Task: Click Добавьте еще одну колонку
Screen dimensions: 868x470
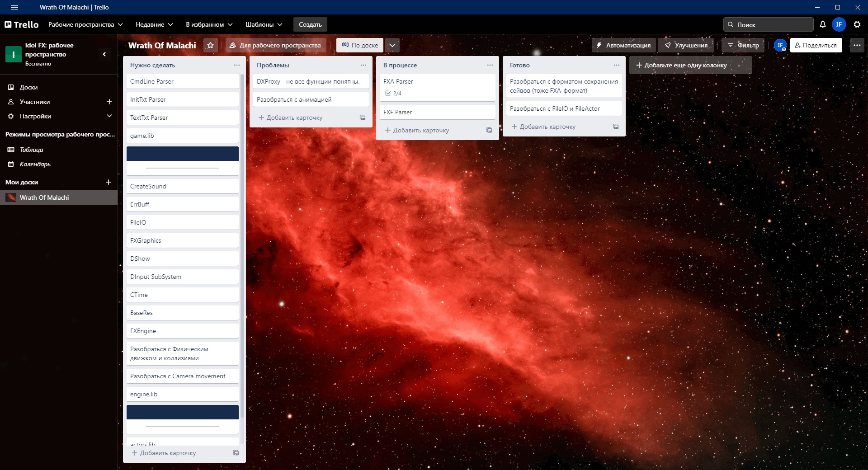Action: (x=690, y=65)
